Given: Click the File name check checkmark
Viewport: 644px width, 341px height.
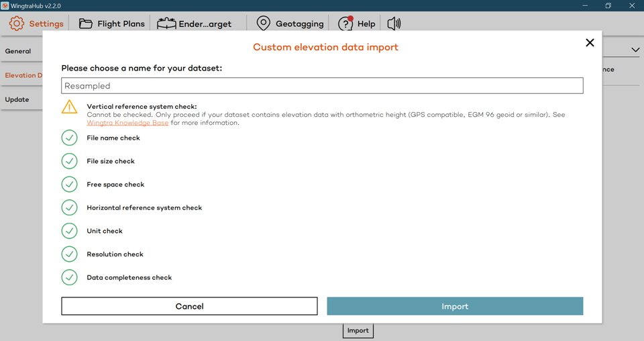Looking at the screenshot, I should pyautogui.click(x=70, y=138).
